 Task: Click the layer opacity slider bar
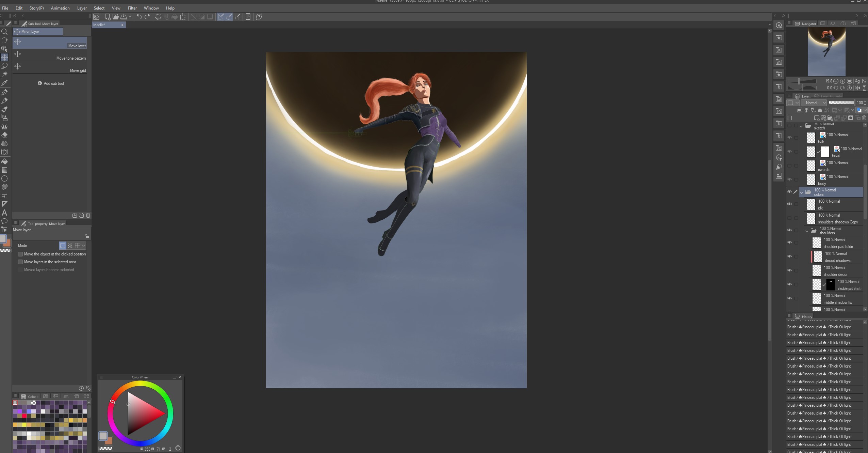pyautogui.click(x=841, y=103)
